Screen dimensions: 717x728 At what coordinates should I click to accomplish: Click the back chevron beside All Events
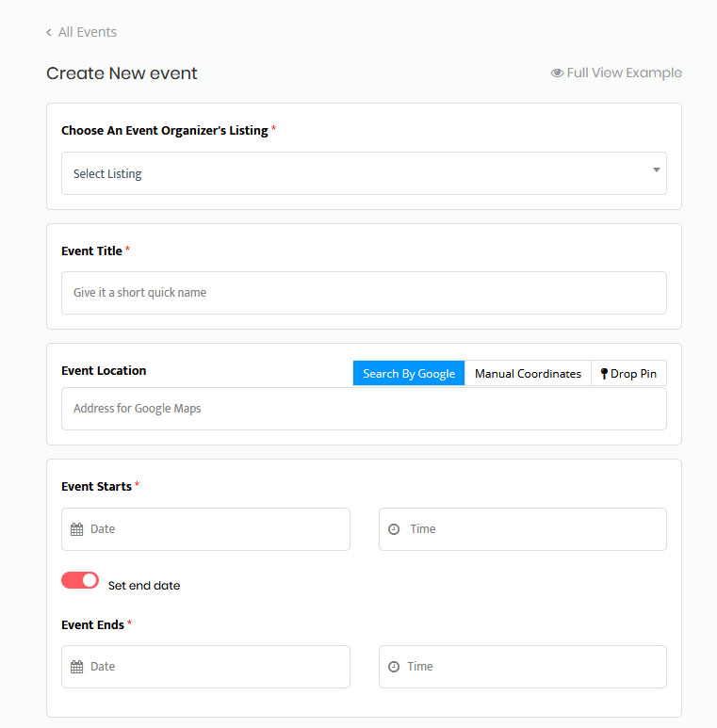click(49, 33)
